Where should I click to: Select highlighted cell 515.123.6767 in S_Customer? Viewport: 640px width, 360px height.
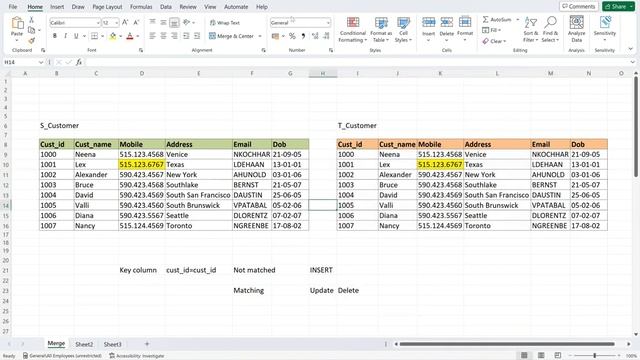142,164
